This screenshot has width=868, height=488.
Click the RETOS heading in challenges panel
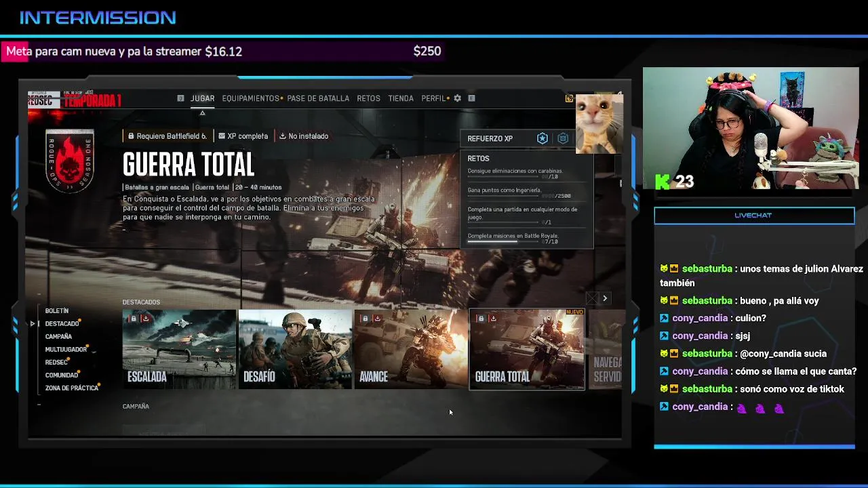[478, 159]
